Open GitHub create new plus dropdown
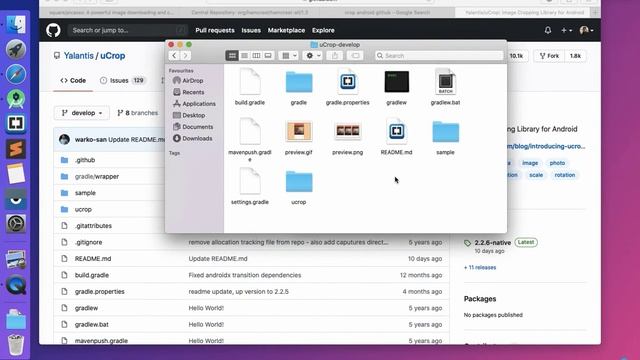Screen dimensions: 640x360 point(566,30)
